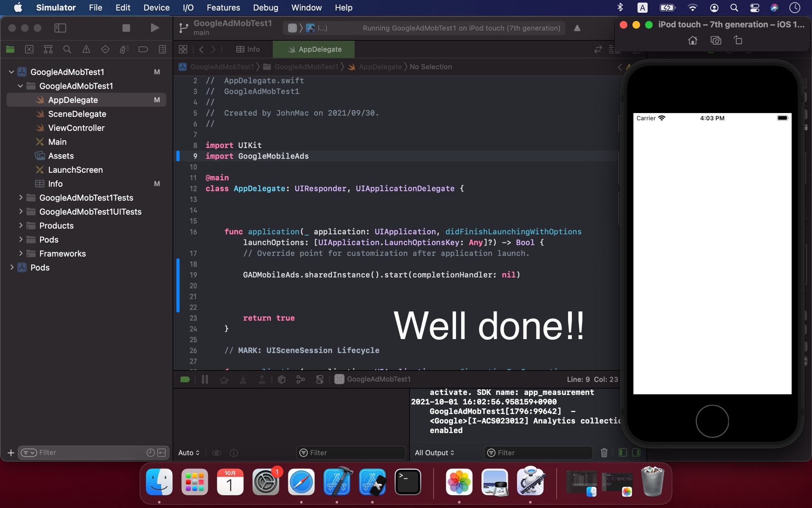Rotate the Simulator device
Screen dimensions: 812x508
(738, 41)
